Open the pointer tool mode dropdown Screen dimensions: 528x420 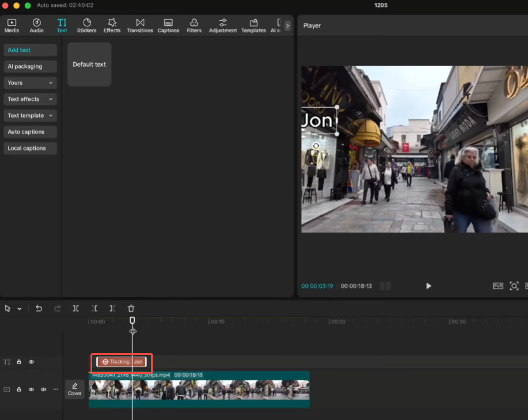pos(20,309)
